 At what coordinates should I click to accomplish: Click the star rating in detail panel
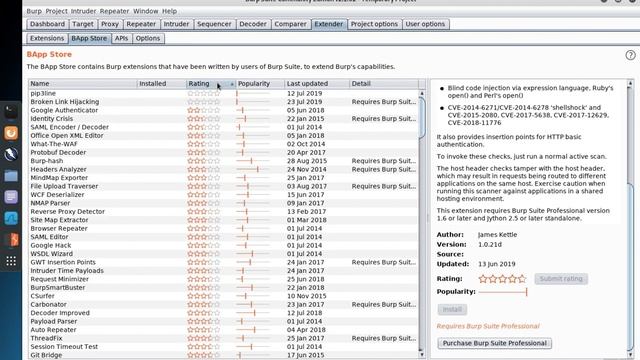[x=502, y=279]
